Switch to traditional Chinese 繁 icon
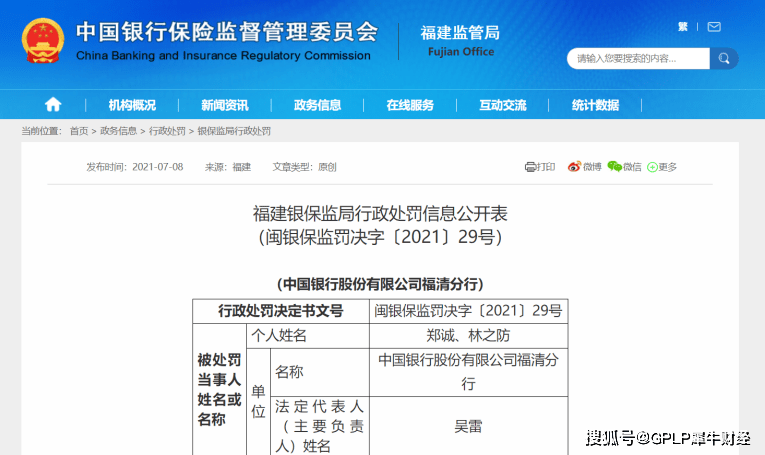Viewport: 765px width, 455px height. click(683, 27)
